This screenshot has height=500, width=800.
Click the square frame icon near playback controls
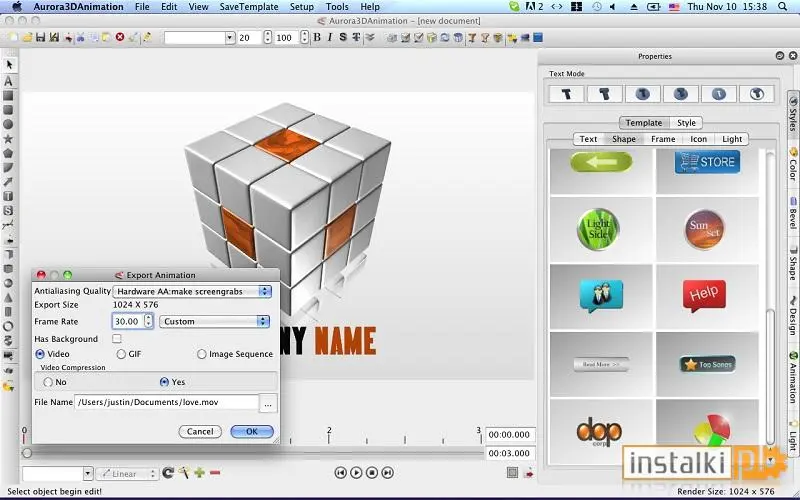[x=512, y=473]
